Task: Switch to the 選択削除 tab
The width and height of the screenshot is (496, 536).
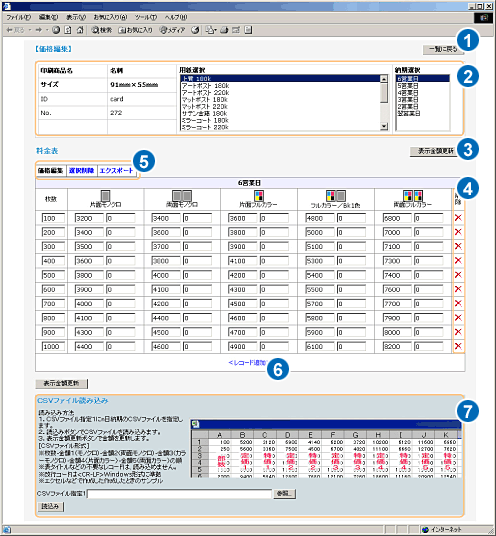Action: pyautogui.click(x=81, y=170)
